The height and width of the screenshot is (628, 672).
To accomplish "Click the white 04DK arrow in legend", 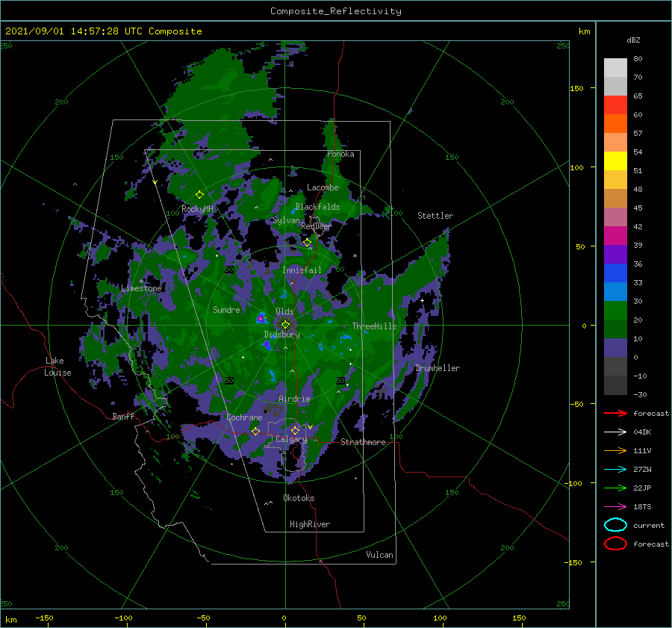I will tap(615, 432).
